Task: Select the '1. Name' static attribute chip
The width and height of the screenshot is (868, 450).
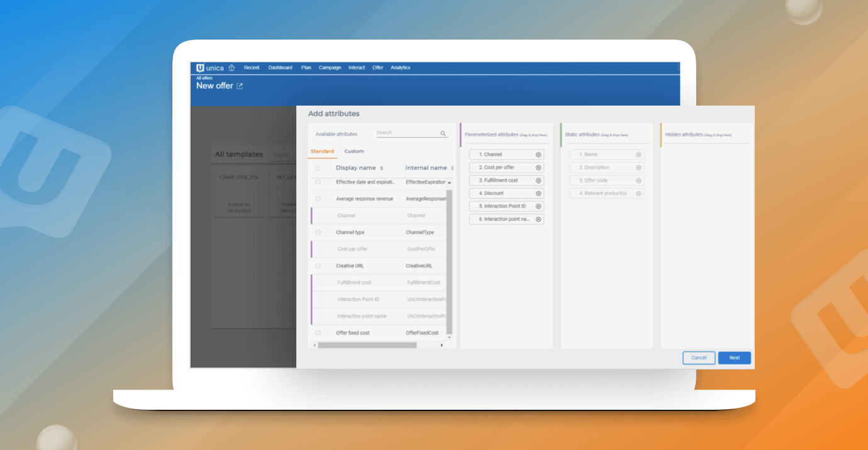Action: click(607, 155)
